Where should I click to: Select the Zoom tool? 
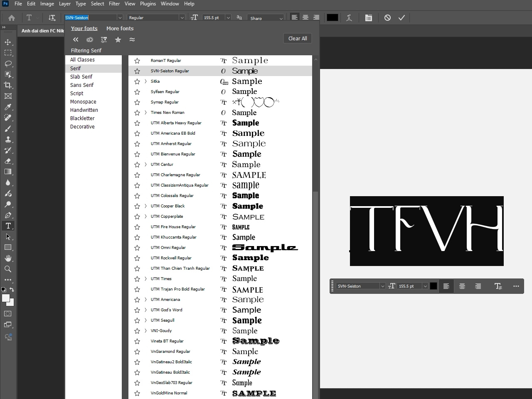[8, 269]
